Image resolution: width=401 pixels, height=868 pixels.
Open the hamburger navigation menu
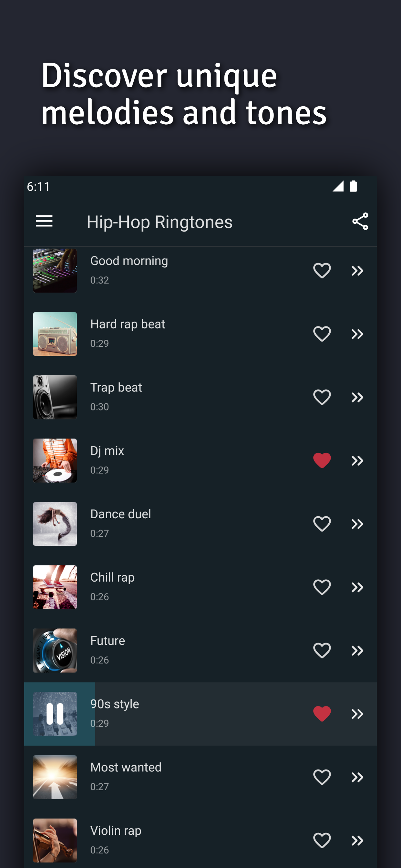click(44, 222)
